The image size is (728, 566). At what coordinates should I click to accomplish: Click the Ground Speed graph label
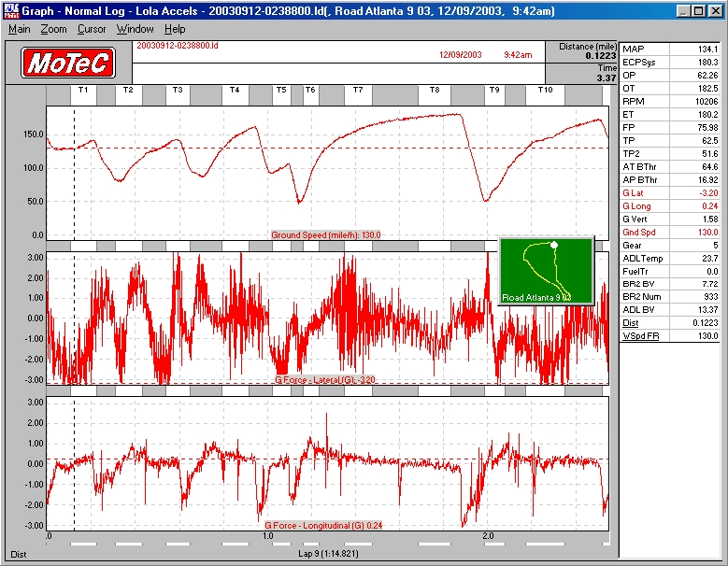(326, 235)
